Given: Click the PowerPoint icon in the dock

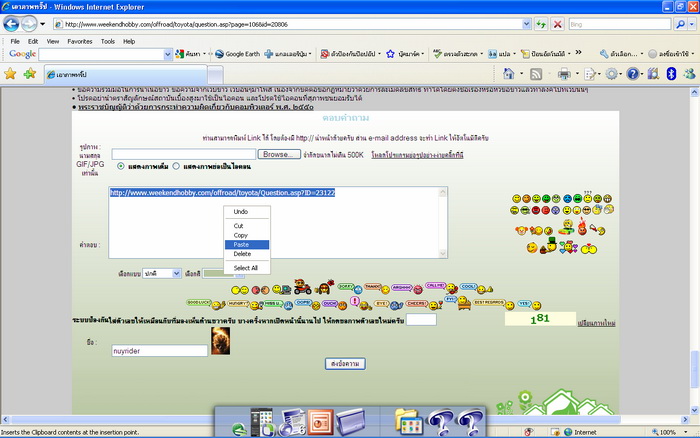Looking at the screenshot, I should pos(319,420).
